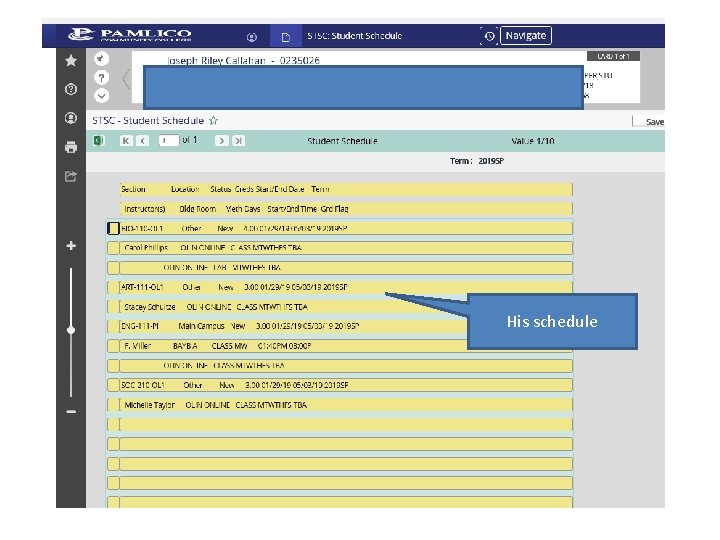Click the Stacey Schultze instructor text
Viewport: 720px width, 540px height.
(150, 307)
